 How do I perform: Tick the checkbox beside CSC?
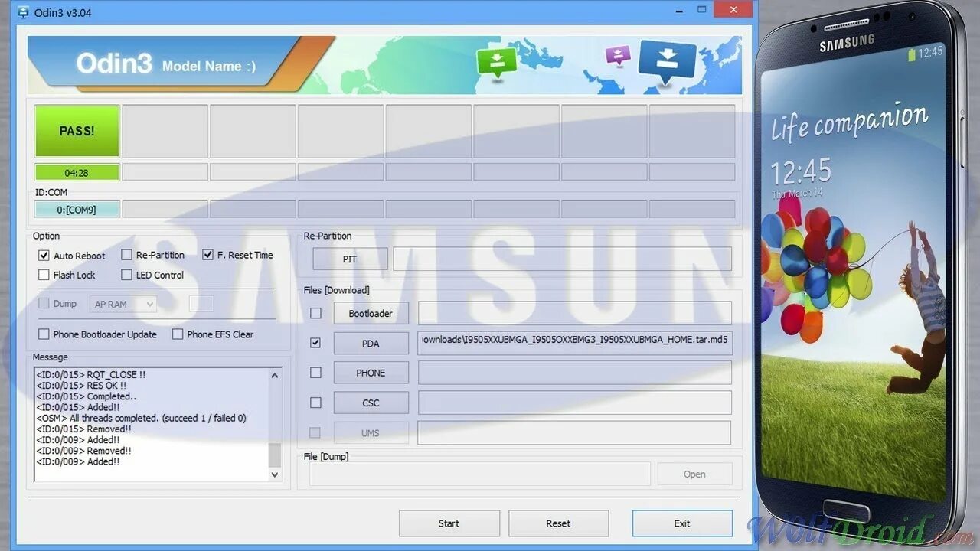click(315, 403)
